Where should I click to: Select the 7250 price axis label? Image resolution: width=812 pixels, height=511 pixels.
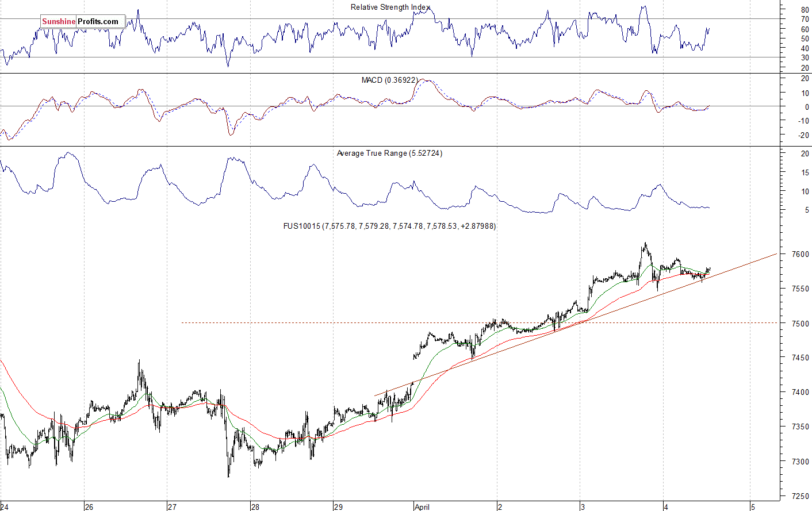[800, 496]
